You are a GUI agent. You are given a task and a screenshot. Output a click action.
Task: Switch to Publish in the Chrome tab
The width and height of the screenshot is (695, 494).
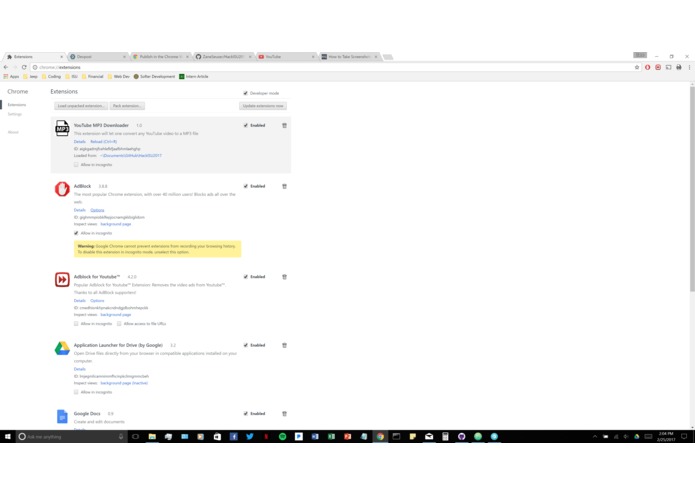click(x=160, y=57)
